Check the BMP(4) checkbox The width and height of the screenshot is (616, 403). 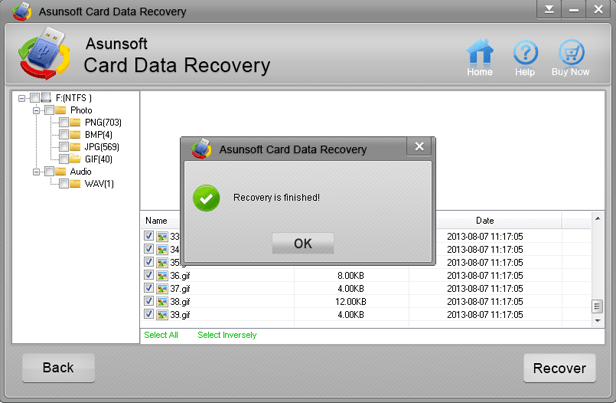click(x=64, y=134)
